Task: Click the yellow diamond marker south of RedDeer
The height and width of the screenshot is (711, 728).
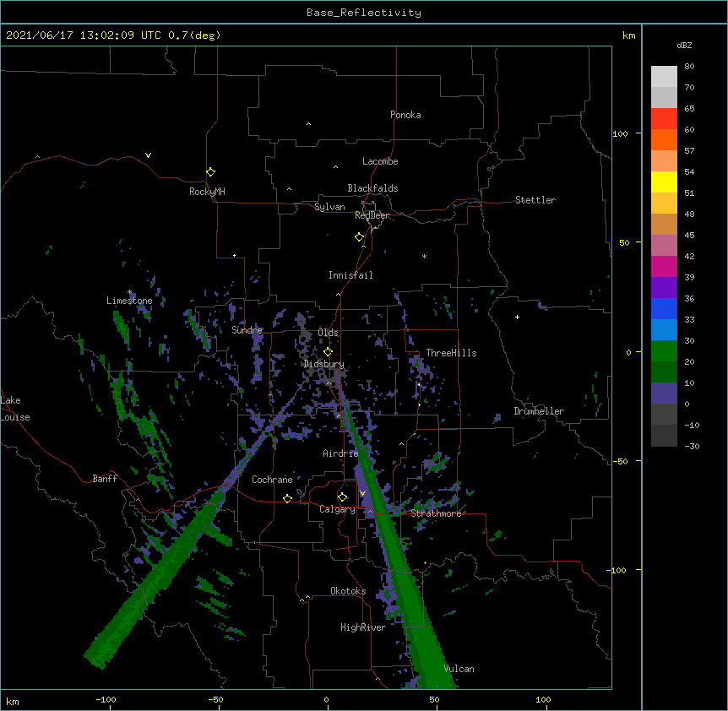Action: pyautogui.click(x=360, y=237)
